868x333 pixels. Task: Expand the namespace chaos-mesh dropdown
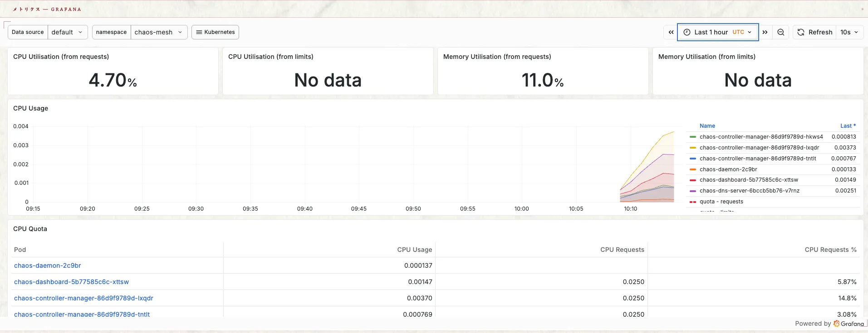(x=159, y=32)
